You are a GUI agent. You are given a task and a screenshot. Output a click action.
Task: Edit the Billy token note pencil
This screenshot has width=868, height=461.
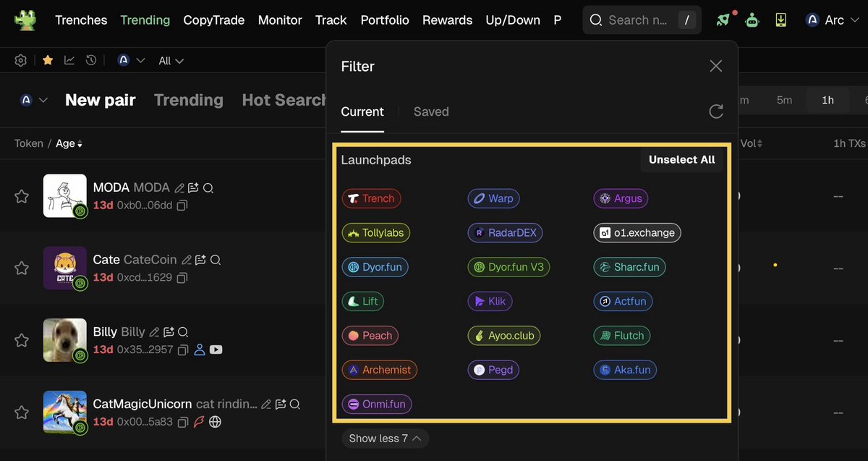[154, 332]
